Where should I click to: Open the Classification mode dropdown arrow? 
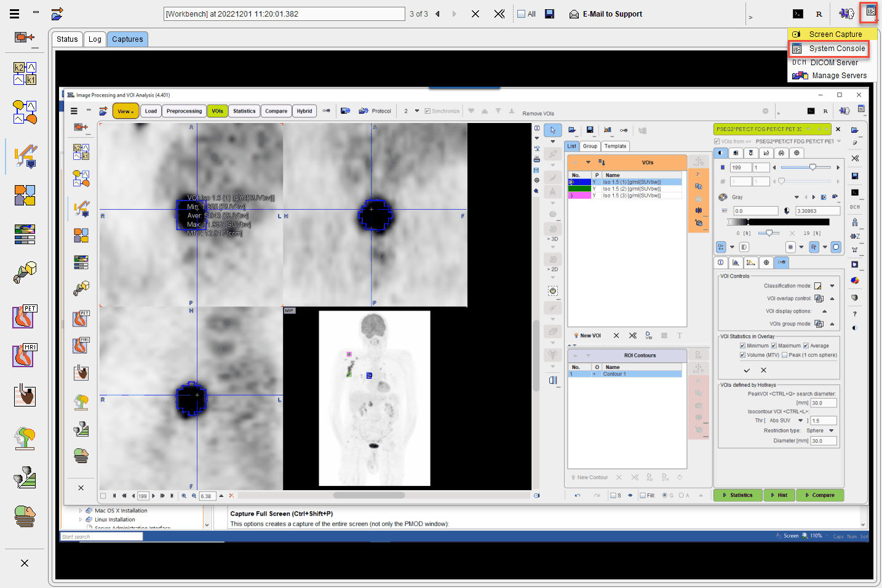click(x=832, y=286)
